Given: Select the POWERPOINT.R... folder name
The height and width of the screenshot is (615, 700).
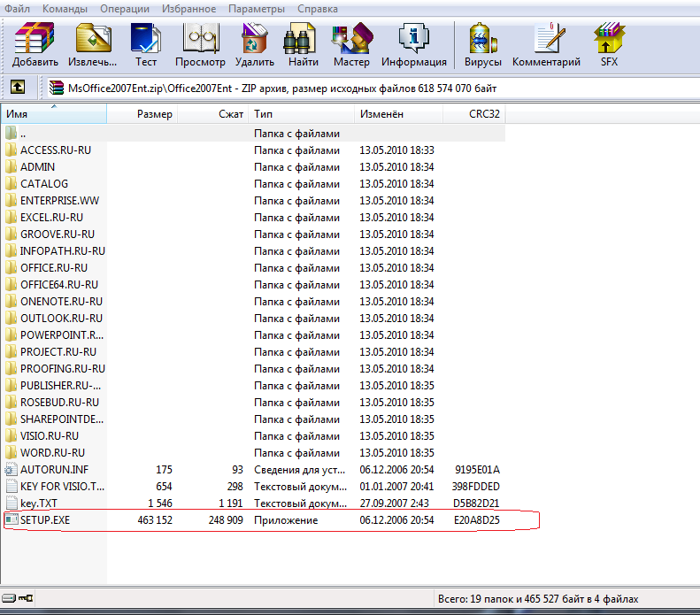Looking at the screenshot, I should coord(62,335).
